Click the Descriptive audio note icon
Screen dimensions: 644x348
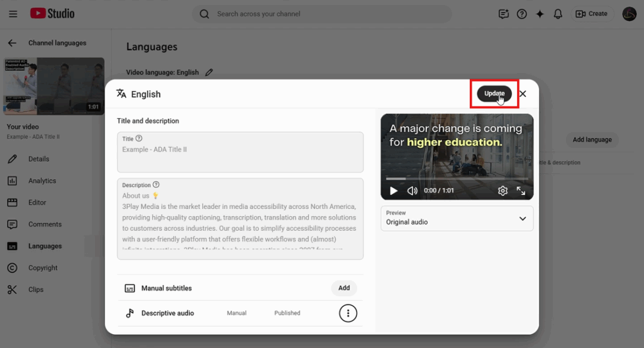[x=130, y=313]
